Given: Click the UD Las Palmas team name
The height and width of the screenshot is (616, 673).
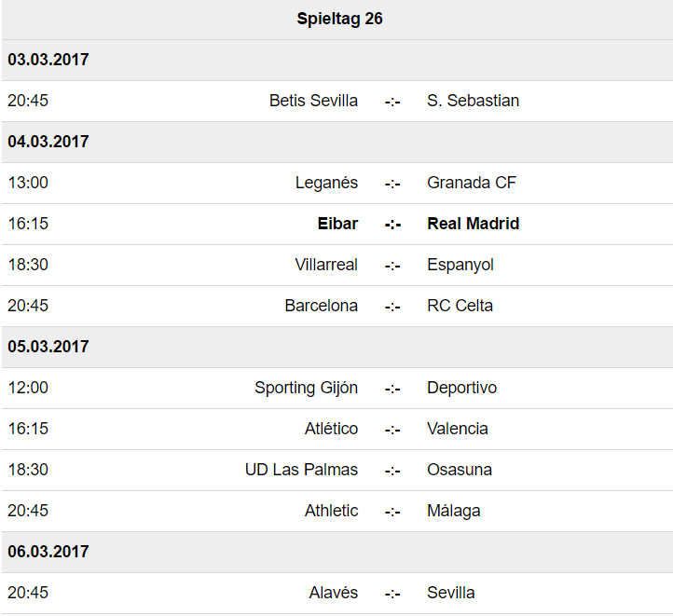Looking at the screenshot, I should coord(301,470).
